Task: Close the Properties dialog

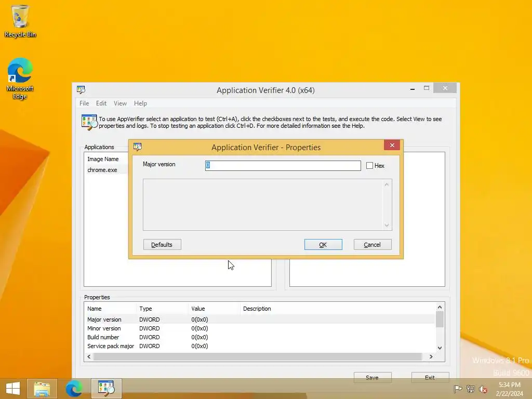Action: pyautogui.click(x=392, y=145)
